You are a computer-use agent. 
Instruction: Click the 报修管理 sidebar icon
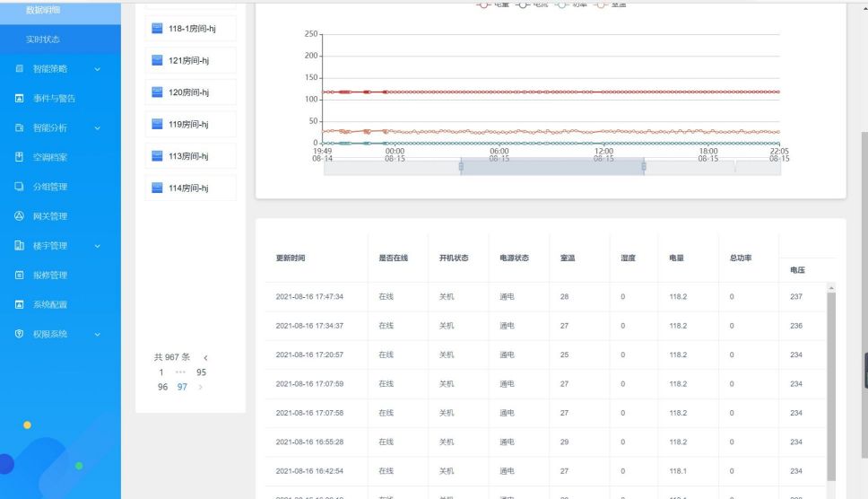[19, 275]
